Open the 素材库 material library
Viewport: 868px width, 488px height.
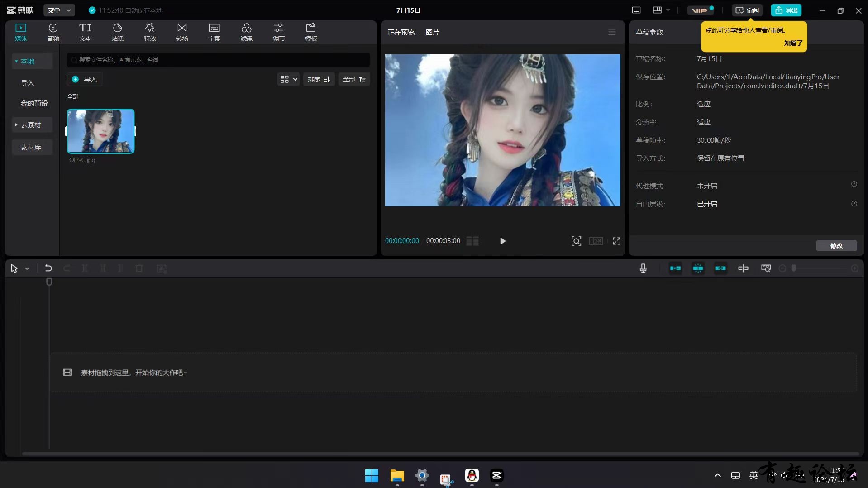pos(32,147)
